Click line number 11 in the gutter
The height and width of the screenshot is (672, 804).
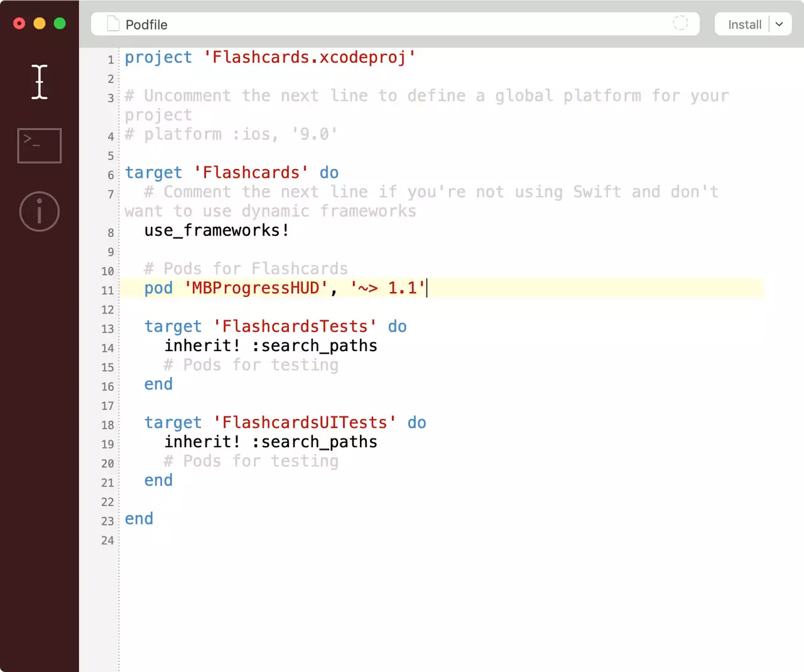click(108, 290)
